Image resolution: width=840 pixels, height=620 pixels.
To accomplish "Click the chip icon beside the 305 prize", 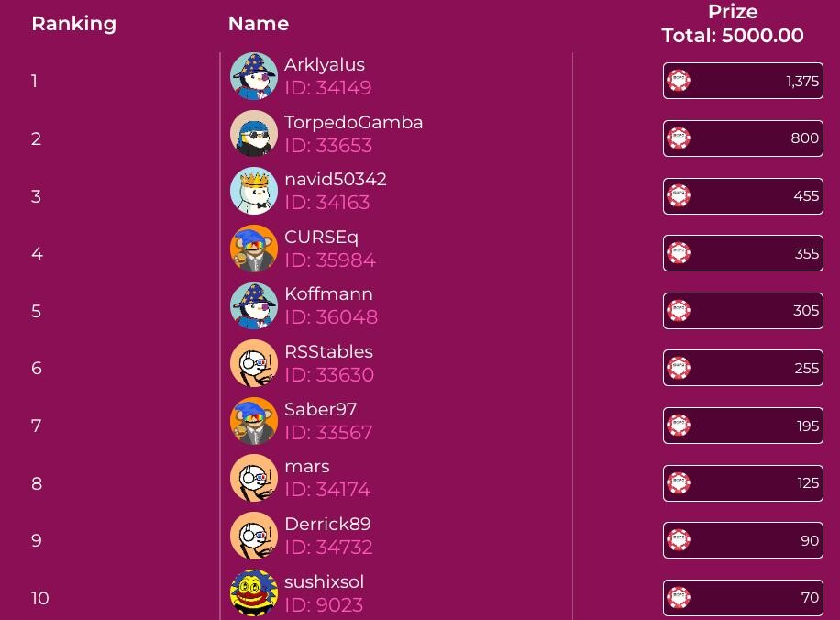I will click(x=679, y=310).
